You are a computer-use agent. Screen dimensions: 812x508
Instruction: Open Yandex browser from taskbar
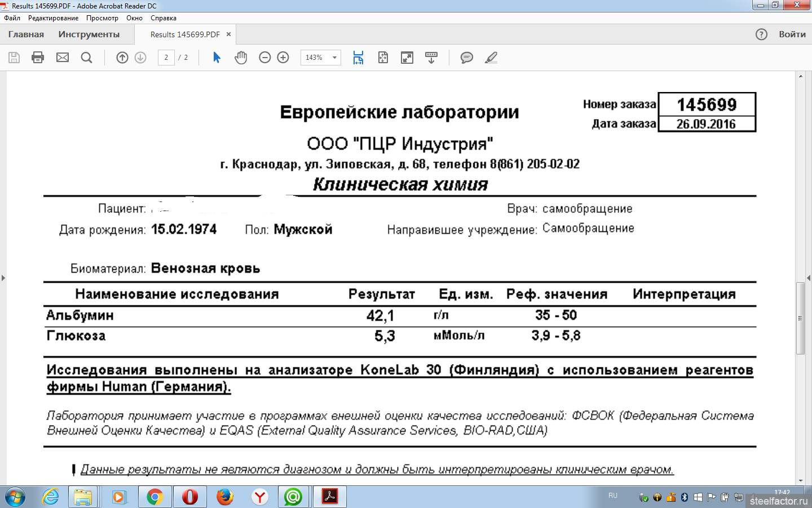click(x=259, y=497)
